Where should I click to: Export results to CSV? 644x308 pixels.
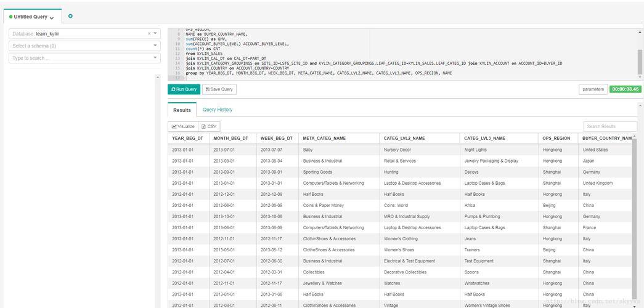tap(210, 126)
